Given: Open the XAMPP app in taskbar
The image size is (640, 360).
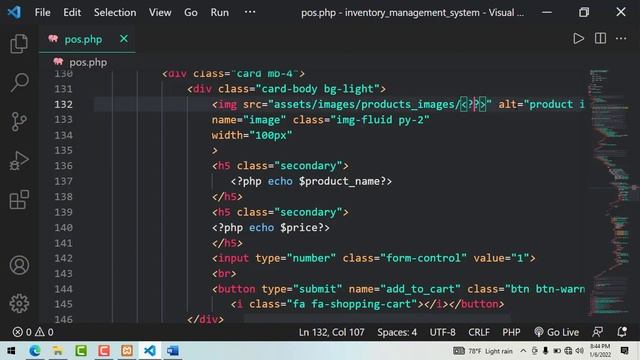Looking at the screenshot, I should tap(127, 351).
